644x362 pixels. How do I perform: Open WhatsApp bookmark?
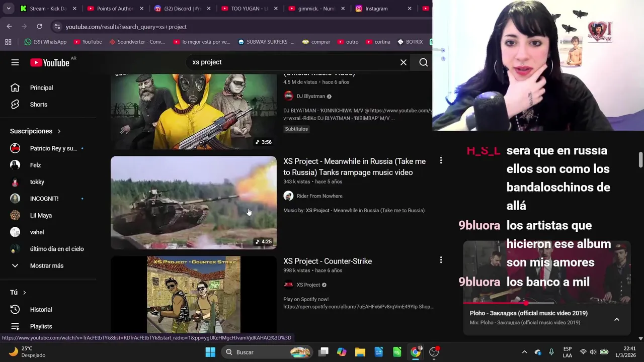click(45, 42)
